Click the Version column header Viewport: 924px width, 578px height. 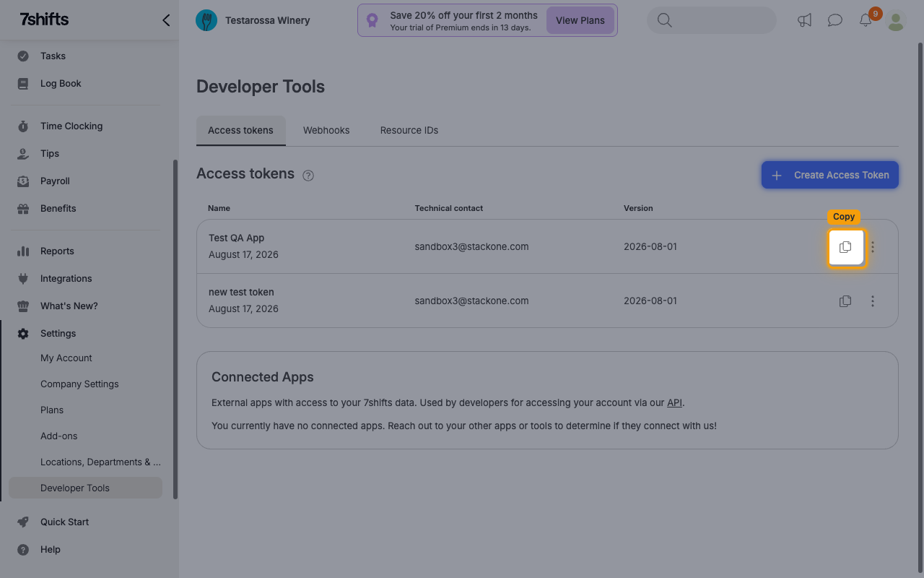[638, 208]
